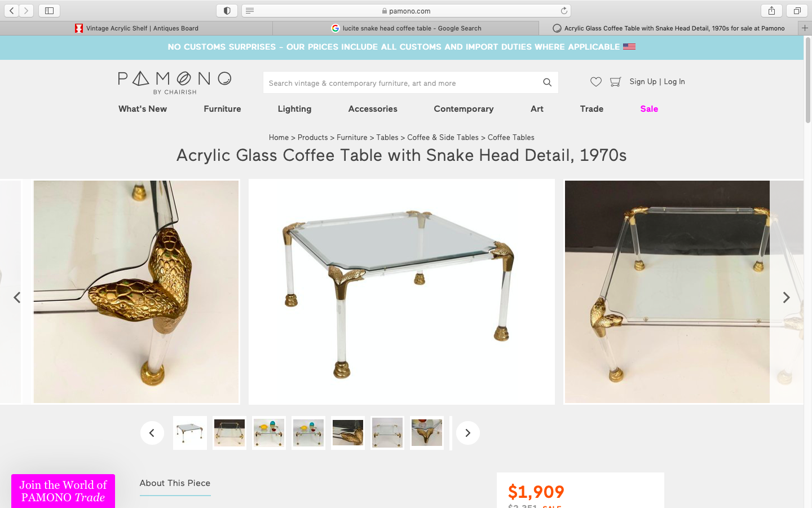812x508 pixels.
Task: Open the shopping cart icon
Action: click(615, 82)
